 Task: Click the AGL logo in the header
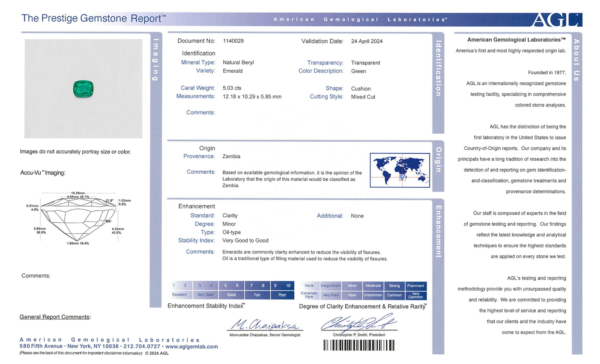pyautogui.click(x=557, y=20)
